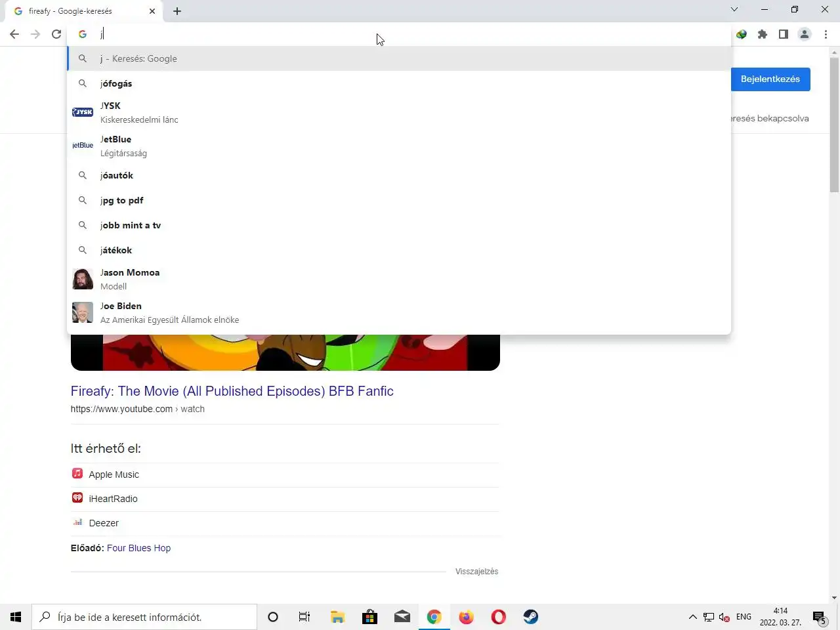This screenshot has height=630, width=840.
Task: Select the 'jpg to pdf' suggestion
Action: pyautogui.click(x=399, y=200)
